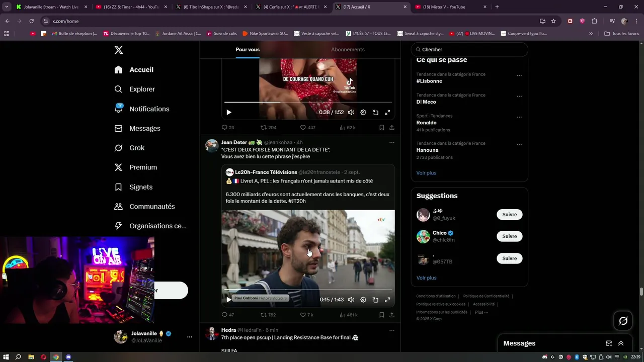Follow the @057TB account

tap(509, 258)
